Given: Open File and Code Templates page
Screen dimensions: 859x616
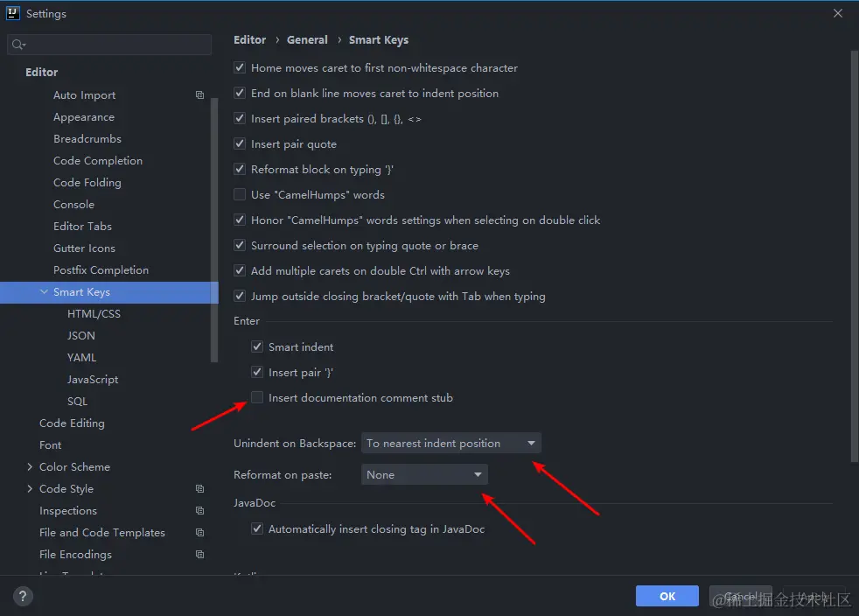Looking at the screenshot, I should tap(101, 532).
